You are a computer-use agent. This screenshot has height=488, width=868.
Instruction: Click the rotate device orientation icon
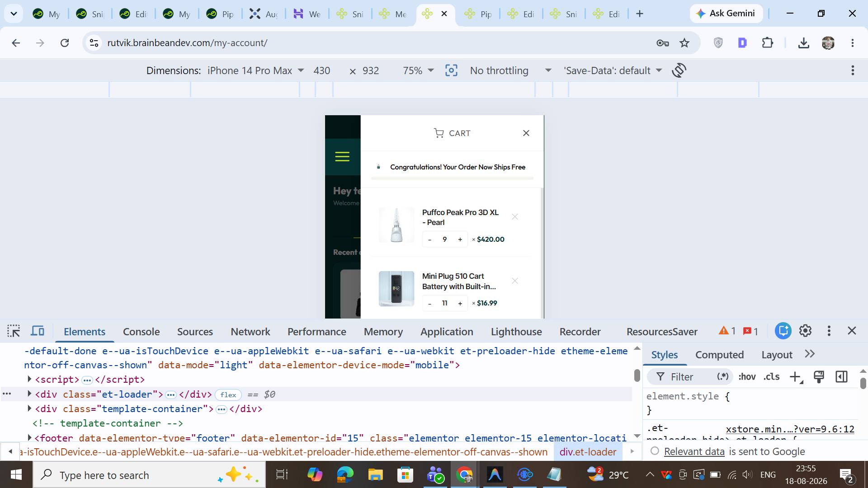coord(679,70)
